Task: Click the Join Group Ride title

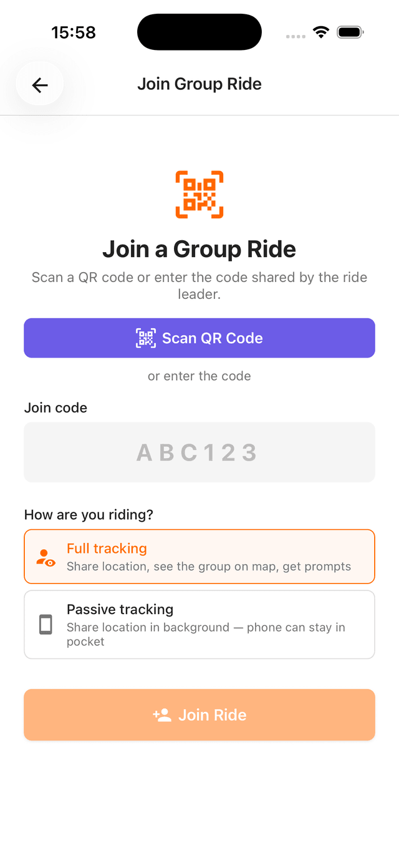Action: [x=199, y=84]
